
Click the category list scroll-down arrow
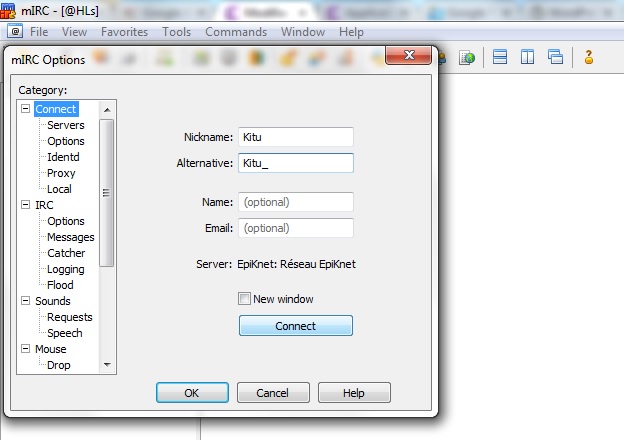click(x=107, y=364)
